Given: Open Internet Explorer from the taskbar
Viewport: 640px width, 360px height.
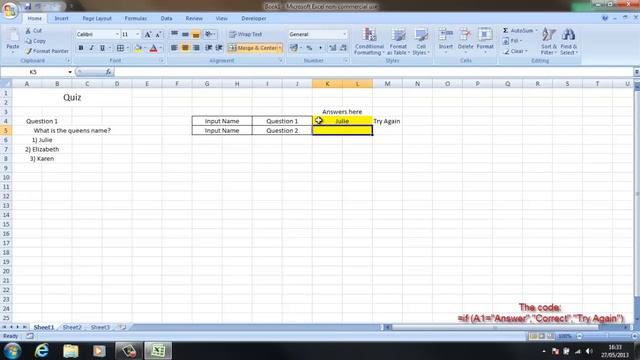Looking at the screenshot, I should (x=42, y=351).
